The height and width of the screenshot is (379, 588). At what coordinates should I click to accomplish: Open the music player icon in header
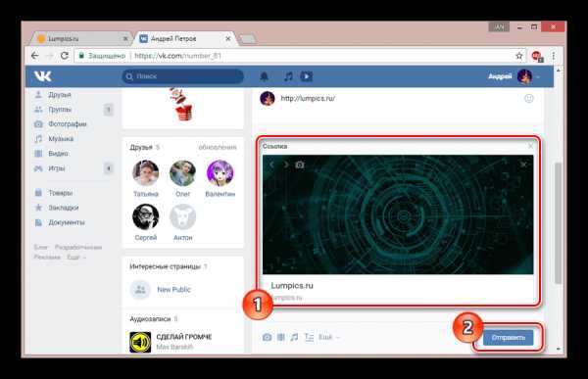click(x=288, y=76)
